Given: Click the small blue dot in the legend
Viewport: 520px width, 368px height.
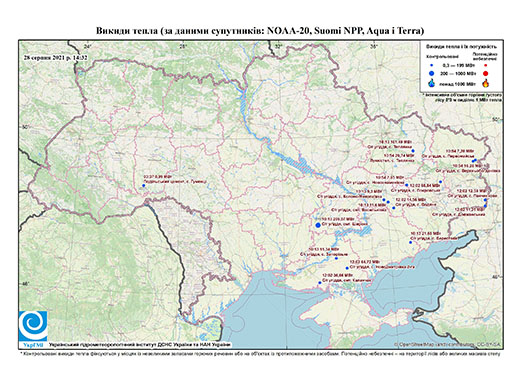Looking at the screenshot, I should (x=432, y=66).
